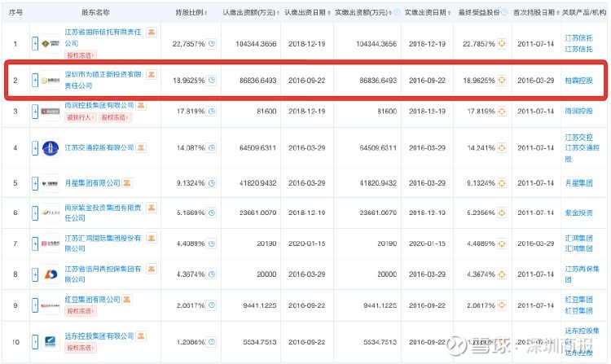The image size is (611, 364).
Task: Open related product link 江苏交控
Action: (578, 138)
